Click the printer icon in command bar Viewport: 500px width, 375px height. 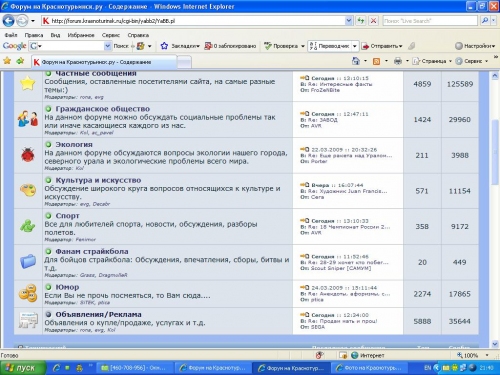(x=398, y=61)
